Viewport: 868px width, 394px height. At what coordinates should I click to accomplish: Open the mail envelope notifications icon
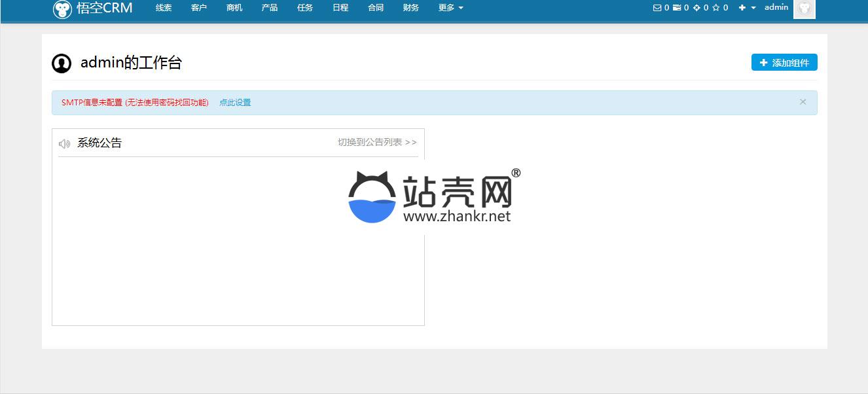(x=657, y=8)
